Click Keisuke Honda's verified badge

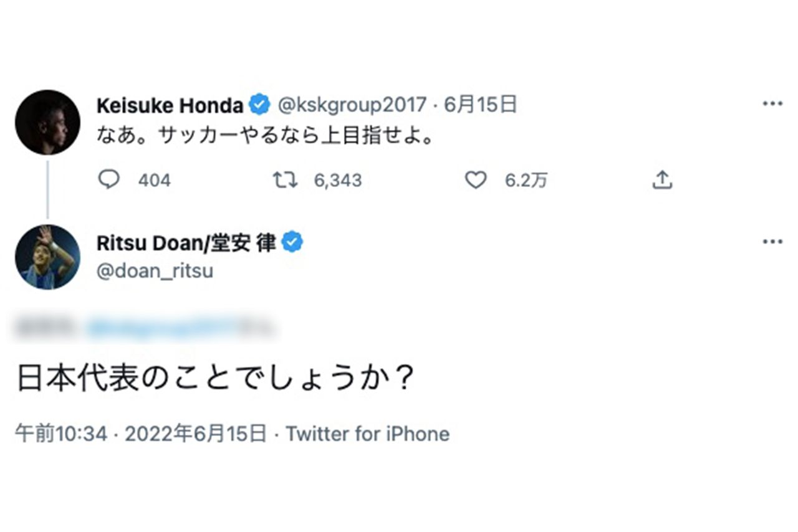pos(259,105)
